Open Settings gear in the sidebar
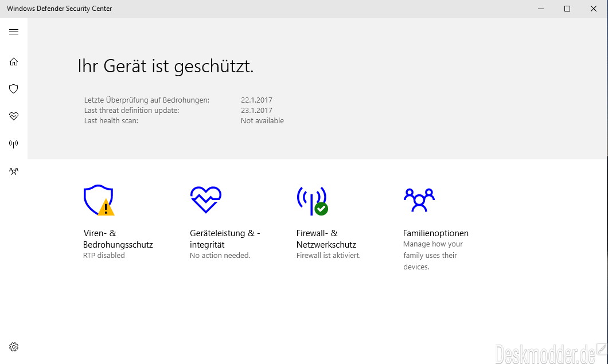 (x=14, y=347)
